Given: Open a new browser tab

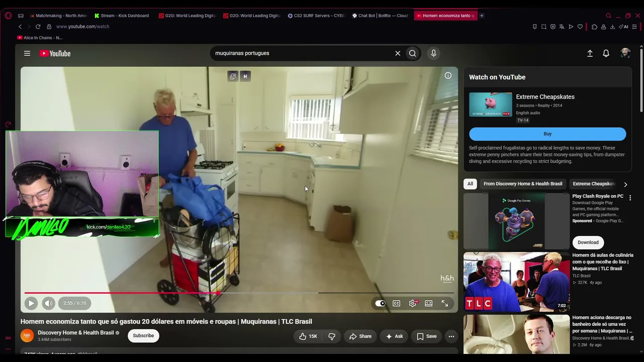Looking at the screenshot, I should pos(481,16).
